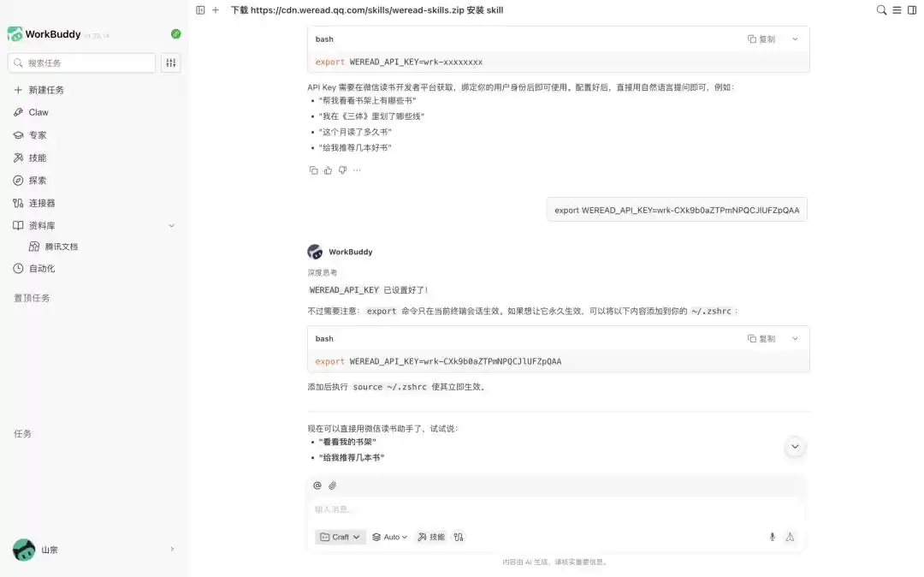924x577 pixels.
Task: Open the Auto model dropdown
Action: [390, 538]
